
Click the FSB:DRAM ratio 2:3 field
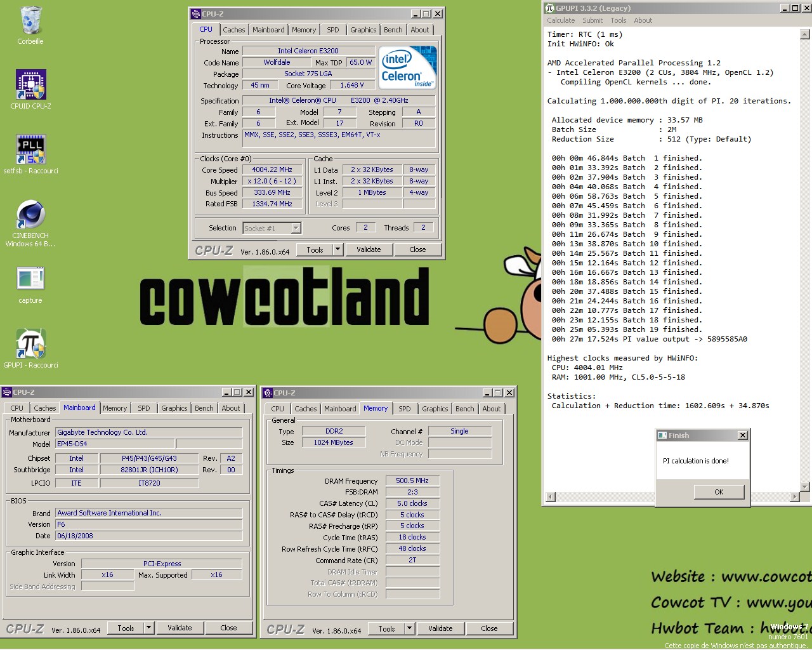pos(412,492)
